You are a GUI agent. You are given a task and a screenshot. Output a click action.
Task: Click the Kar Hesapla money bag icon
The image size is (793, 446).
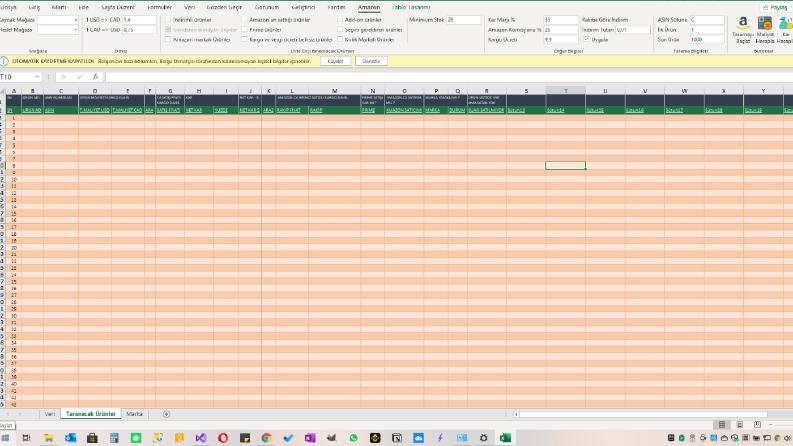pos(786,23)
